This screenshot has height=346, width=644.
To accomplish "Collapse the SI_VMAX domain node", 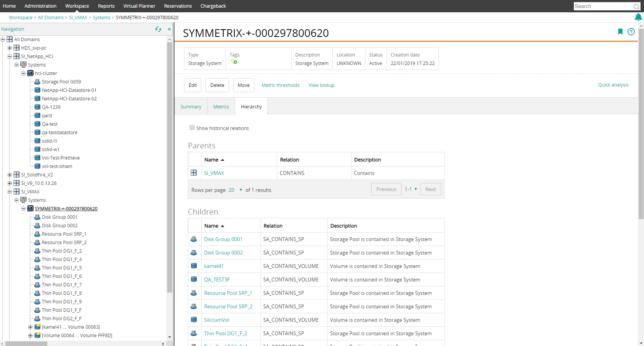I will (10, 192).
